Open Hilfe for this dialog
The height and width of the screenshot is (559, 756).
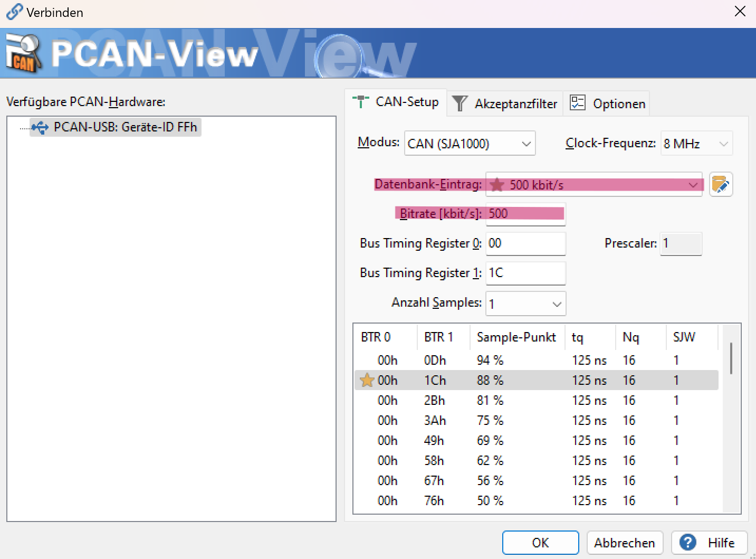point(709,543)
